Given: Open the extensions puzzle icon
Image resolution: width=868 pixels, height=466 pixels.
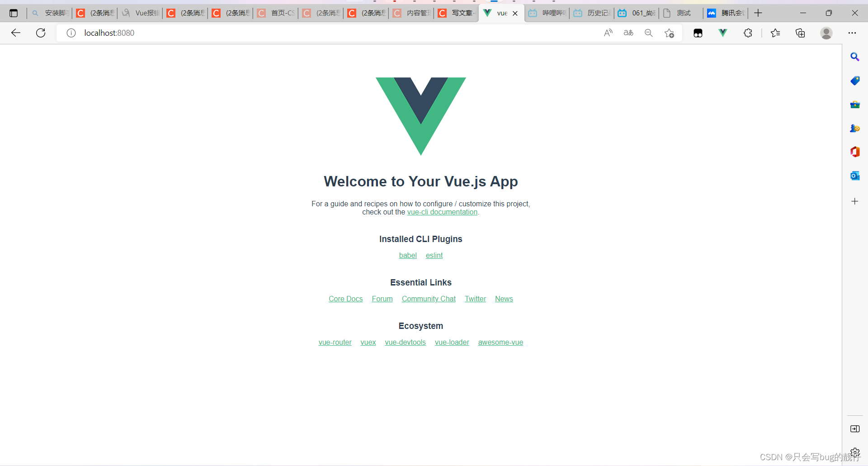Looking at the screenshot, I should click(x=748, y=33).
